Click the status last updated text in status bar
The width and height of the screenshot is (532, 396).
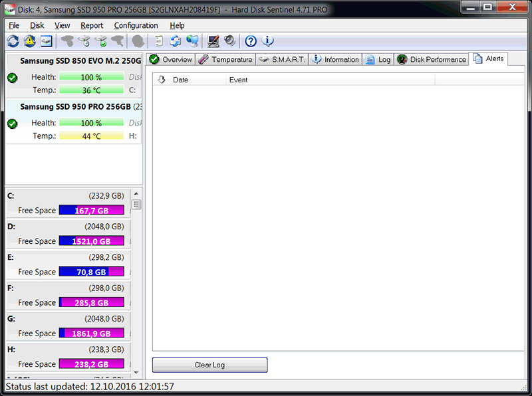tap(90, 387)
